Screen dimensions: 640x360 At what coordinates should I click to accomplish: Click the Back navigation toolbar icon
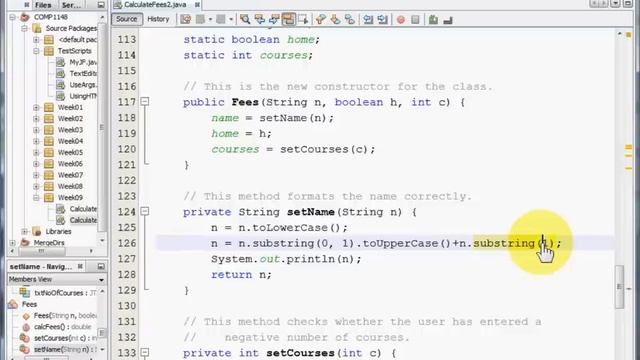tap(200, 19)
